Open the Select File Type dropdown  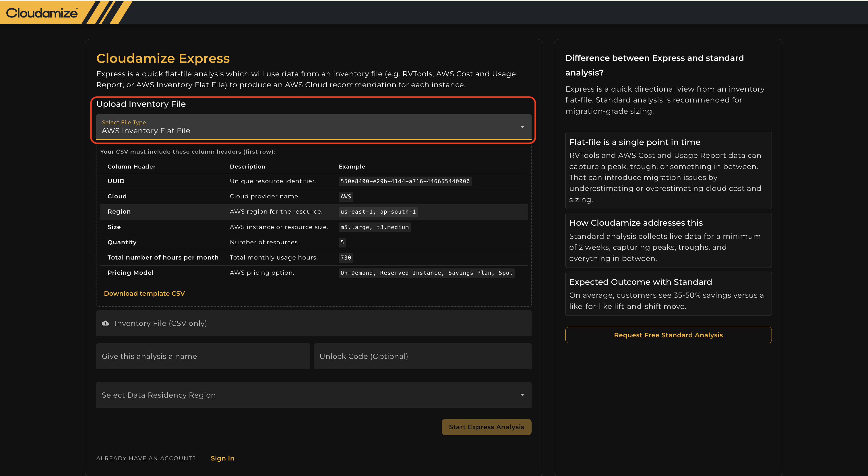point(314,127)
